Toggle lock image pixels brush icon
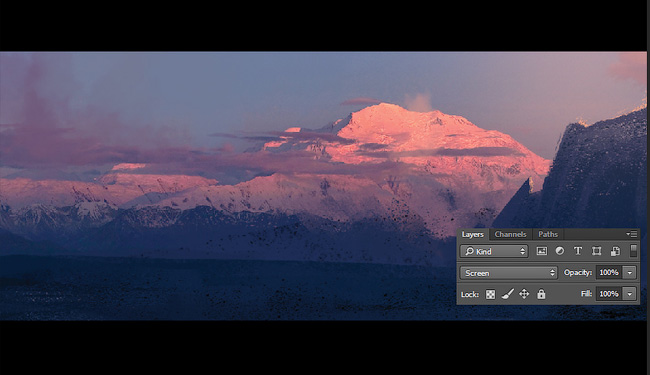The image size is (650, 375). click(x=507, y=294)
